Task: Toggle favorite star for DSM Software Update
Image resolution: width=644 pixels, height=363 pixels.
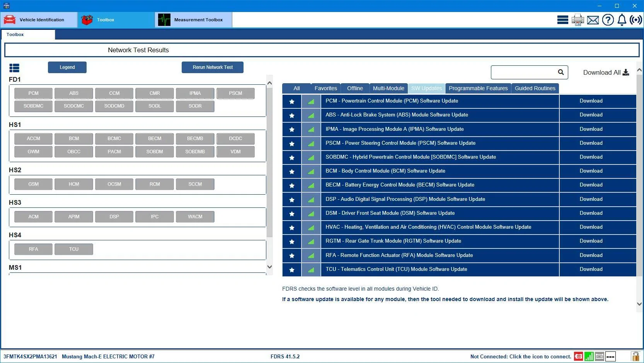Action: pyautogui.click(x=292, y=214)
